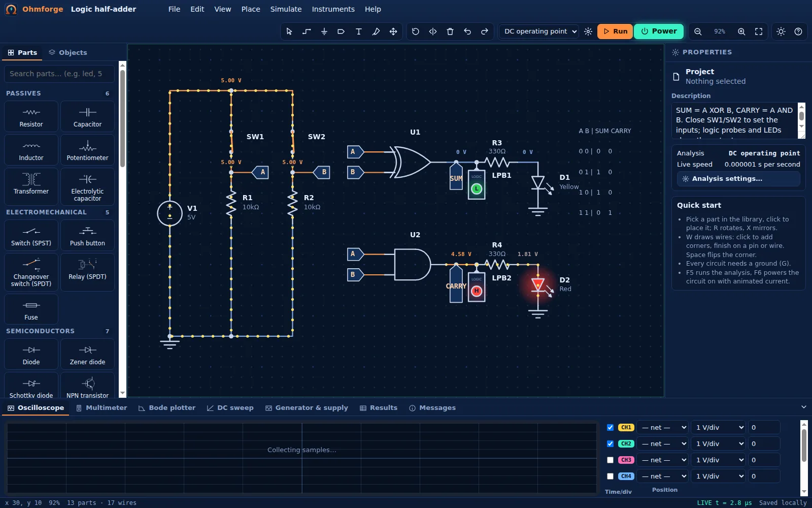Pick the Electrolytic capacitor part
Image resolution: width=812 pixels, height=508 pixels.
tap(87, 186)
